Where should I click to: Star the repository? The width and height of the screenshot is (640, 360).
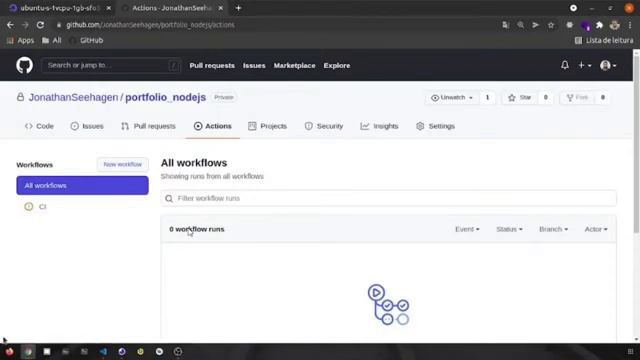tap(519, 98)
